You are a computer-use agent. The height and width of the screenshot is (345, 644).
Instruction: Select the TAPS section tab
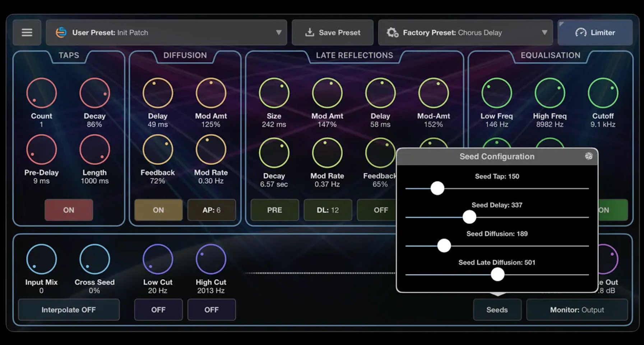pyautogui.click(x=69, y=55)
